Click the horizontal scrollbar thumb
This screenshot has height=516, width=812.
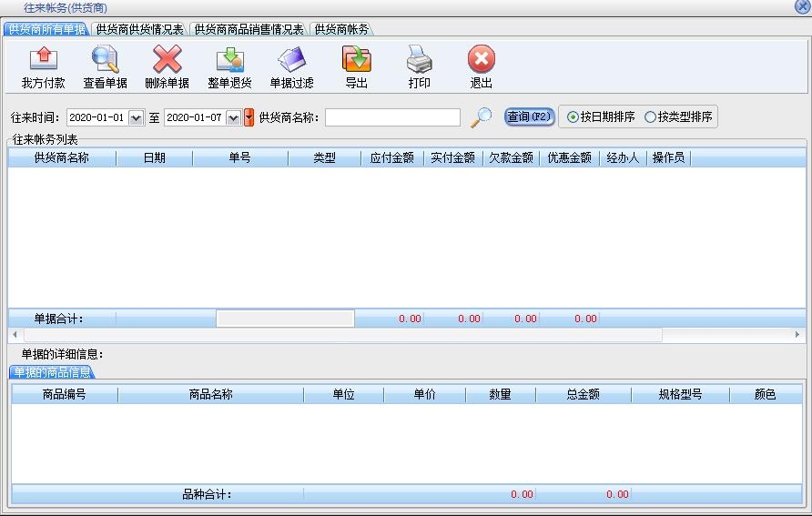point(343,335)
